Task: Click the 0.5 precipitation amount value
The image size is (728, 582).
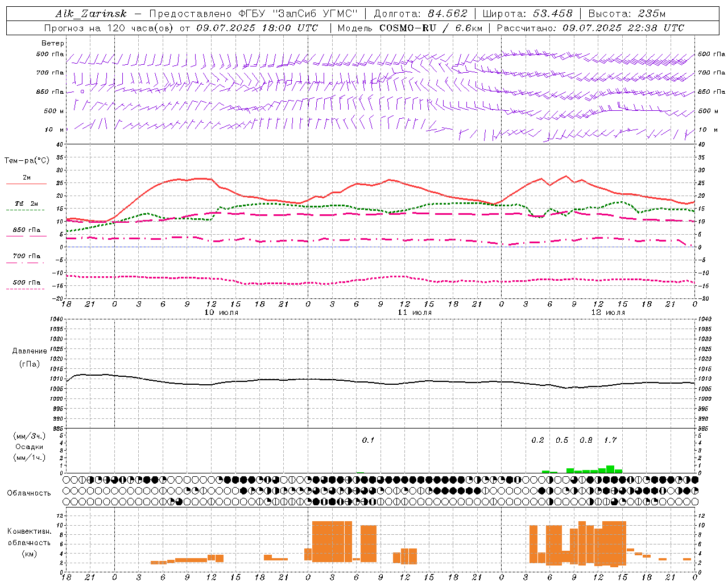Action: click(562, 440)
